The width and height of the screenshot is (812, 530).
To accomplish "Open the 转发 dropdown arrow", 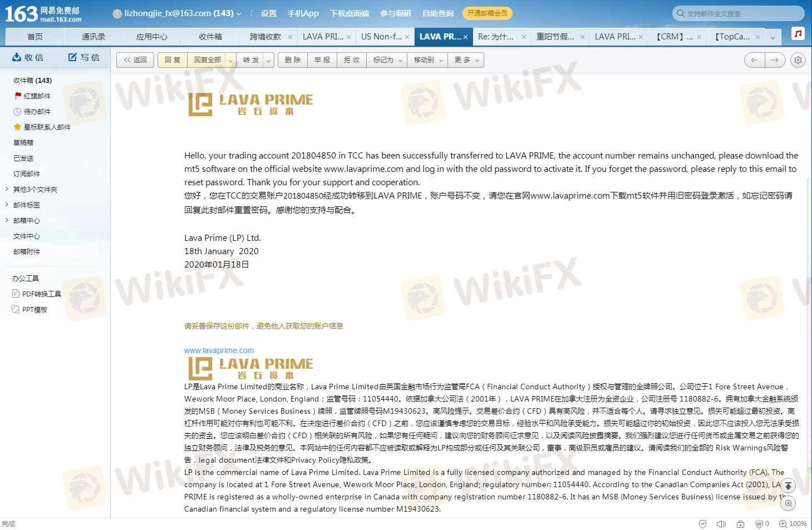I will pyautogui.click(x=269, y=60).
